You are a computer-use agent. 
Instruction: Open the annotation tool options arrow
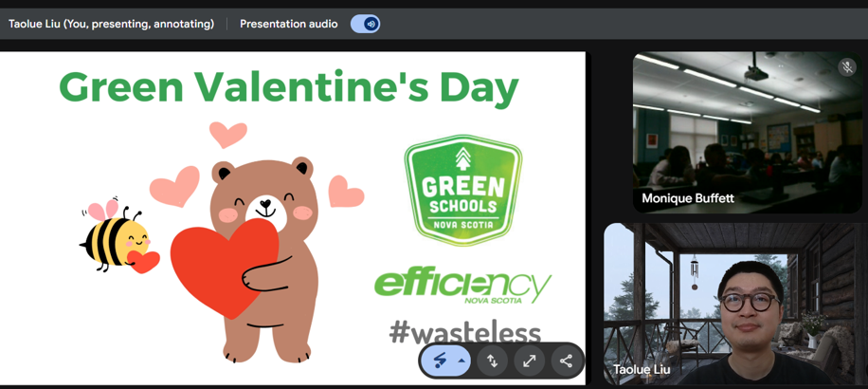461,361
